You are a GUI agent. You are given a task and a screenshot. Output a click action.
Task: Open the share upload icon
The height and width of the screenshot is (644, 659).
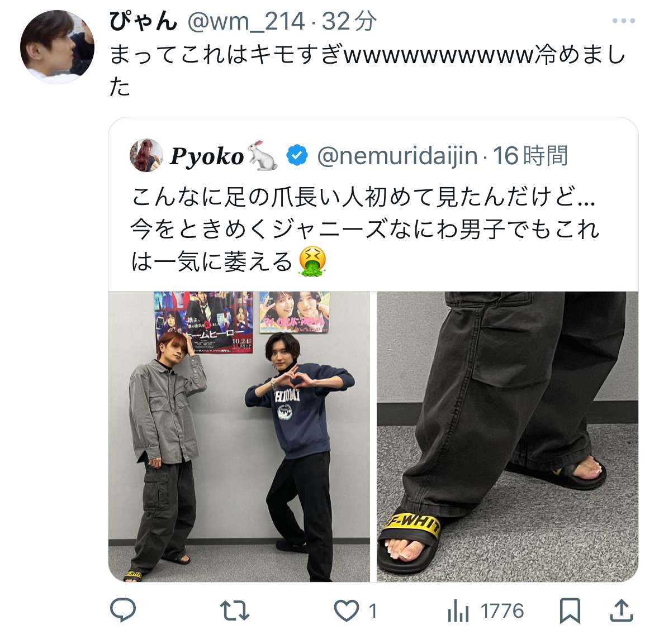[x=621, y=610]
